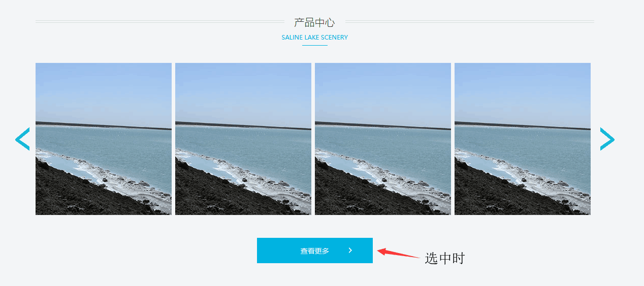Click the divider line right of 产品中心

(470, 22)
